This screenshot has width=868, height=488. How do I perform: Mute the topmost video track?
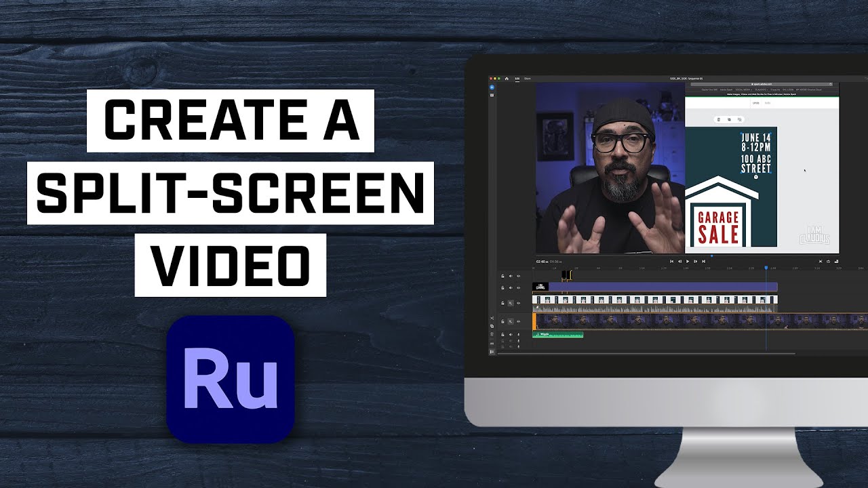(511, 276)
